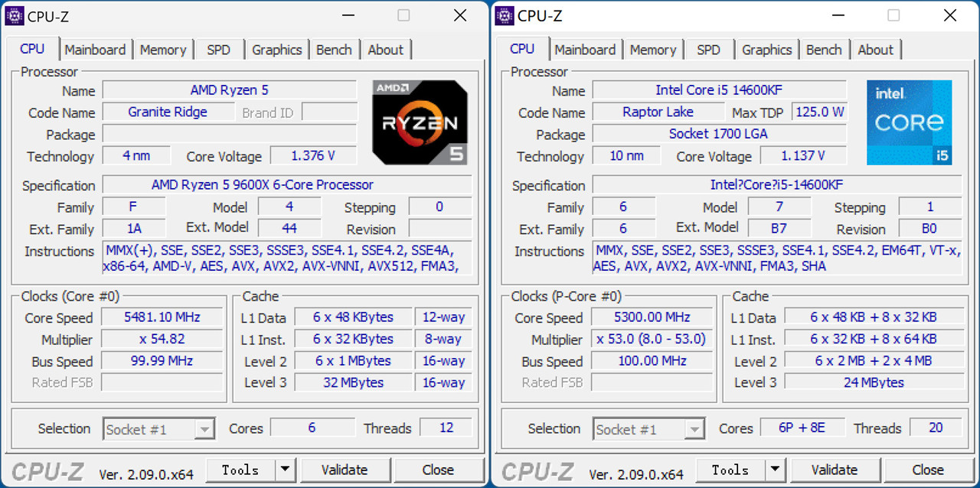The height and width of the screenshot is (488, 980).
Task: Click Tools button in left CPU-Z window
Action: (x=240, y=470)
